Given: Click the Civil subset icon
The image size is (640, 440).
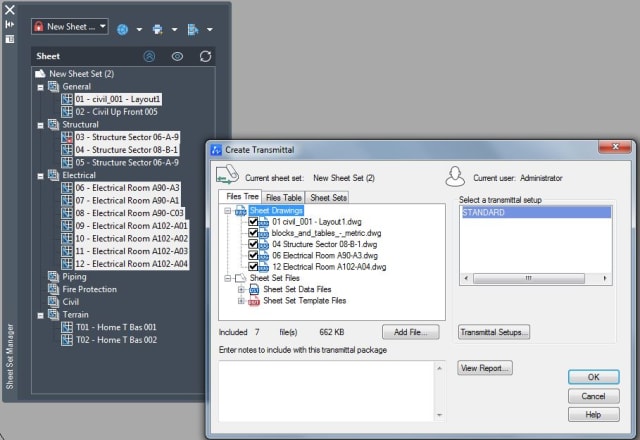Looking at the screenshot, I should point(53,302).
